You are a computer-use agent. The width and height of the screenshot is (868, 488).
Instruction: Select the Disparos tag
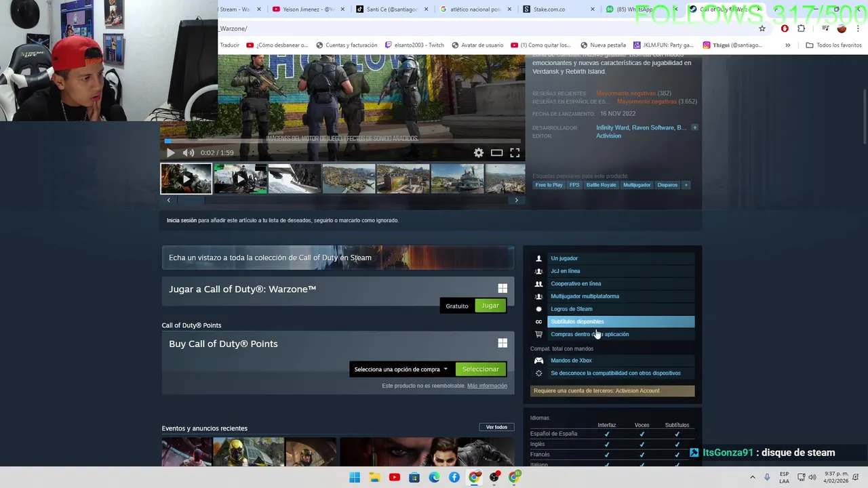tap(667, 185)
